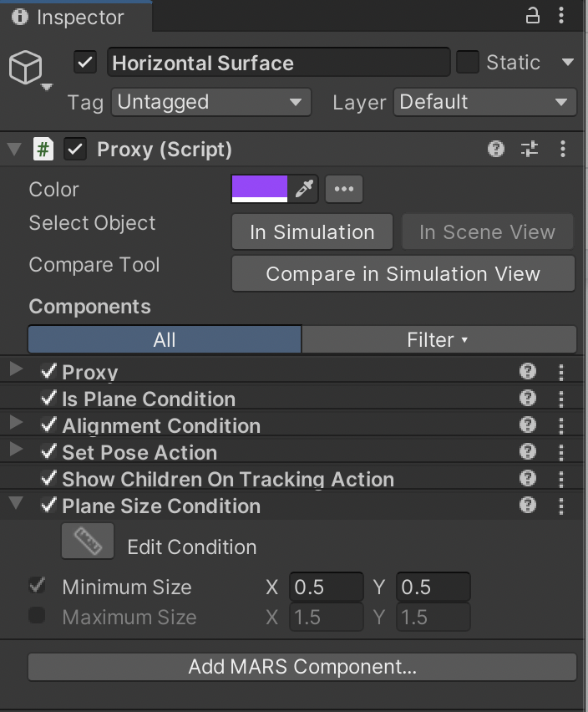588x712 pixels.
Task: Toggle the Static checkbox
Action: (468, 63)
